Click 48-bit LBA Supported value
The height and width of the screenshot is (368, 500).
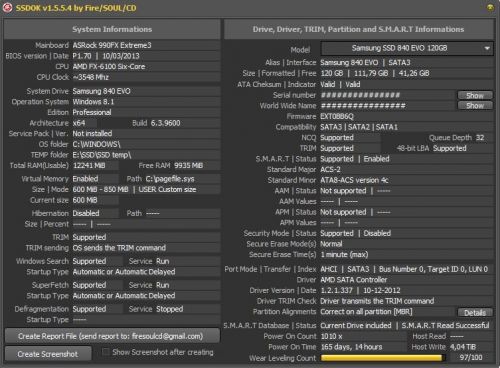[450, 148]
